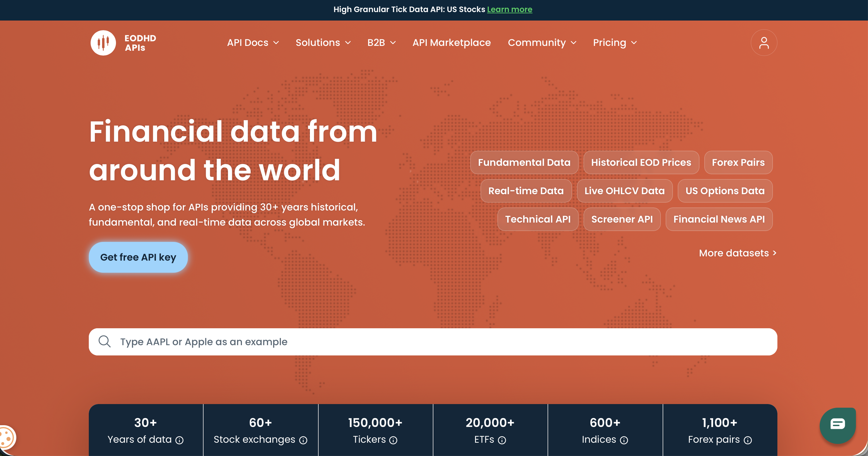Click info icon next to Indices

tap(624, 440)
